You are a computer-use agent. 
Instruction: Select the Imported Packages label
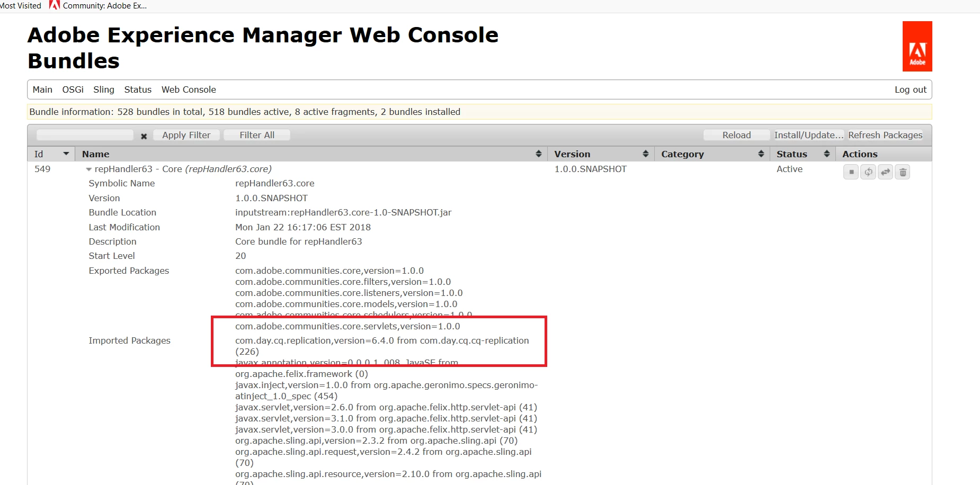click(x=129, y=340)
